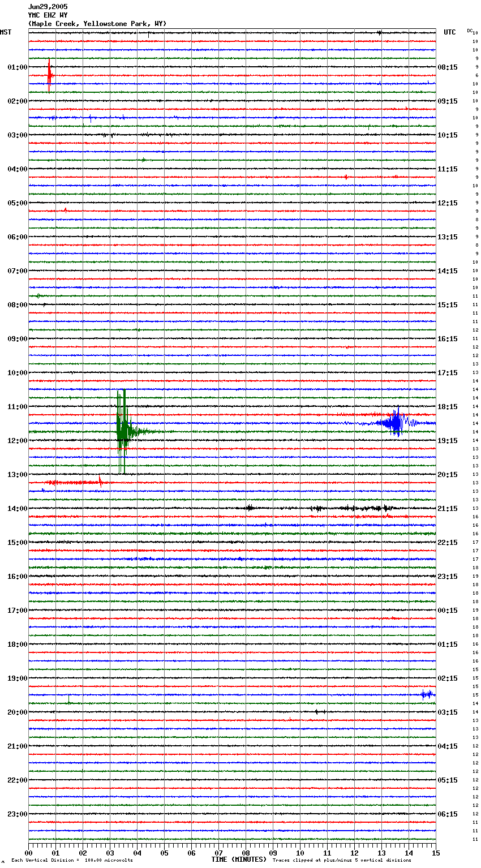The height and width of the screenshot is (868, 481).
Task: Click the 07:00 MST time label
Action: click(x=18, y=271)
